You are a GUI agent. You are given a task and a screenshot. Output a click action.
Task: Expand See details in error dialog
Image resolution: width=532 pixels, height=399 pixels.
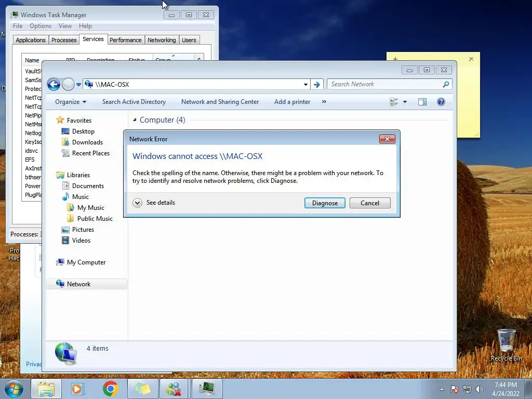coord(154,203)
